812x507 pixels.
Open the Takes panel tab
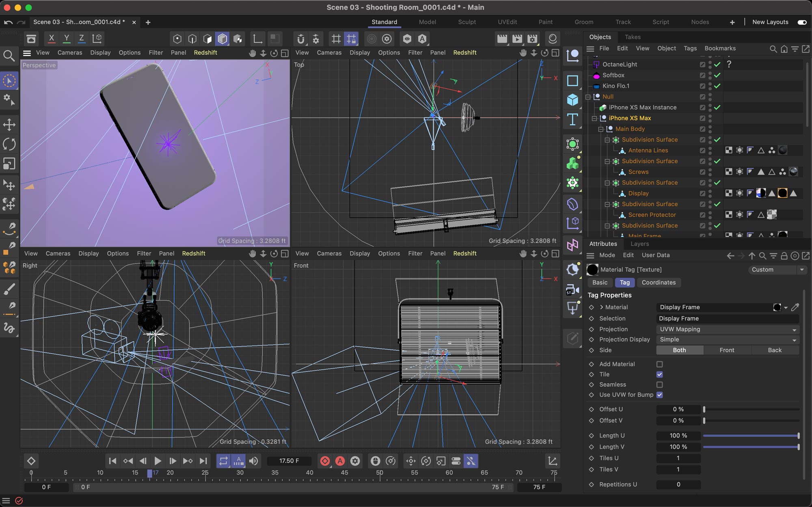[x=632, y=37]
